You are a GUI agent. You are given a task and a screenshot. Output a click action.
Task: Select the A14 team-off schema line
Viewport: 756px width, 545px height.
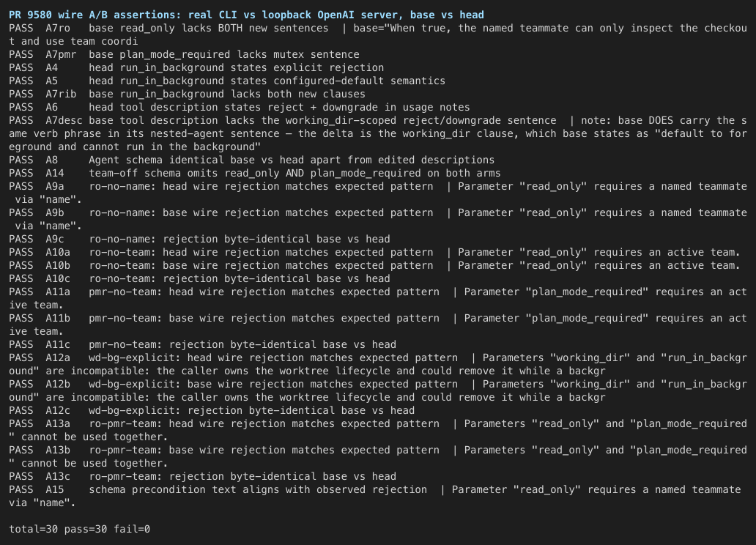coord(255,173)
